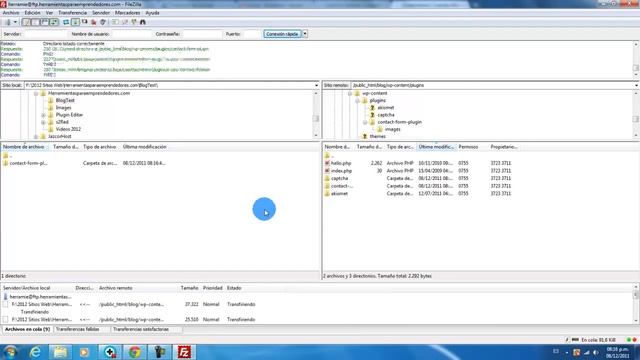Screen dimensions: 640x360
Task: Switch to Archivos en cola tab
Action: pyautogui.click(x=27, y=329)
